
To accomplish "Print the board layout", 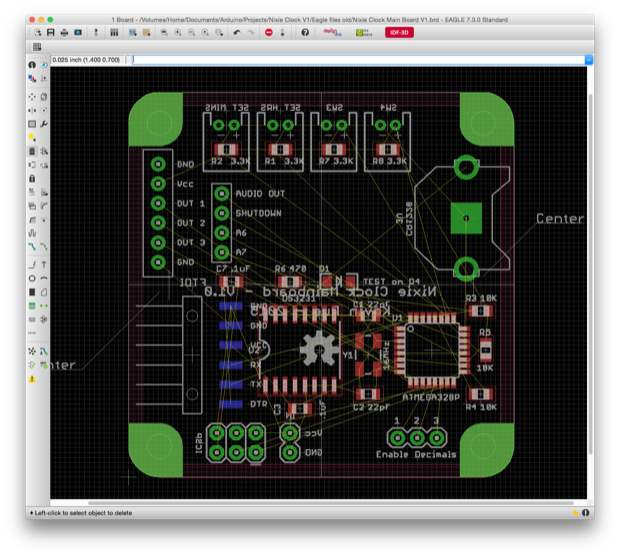I will tap(64, 32).
